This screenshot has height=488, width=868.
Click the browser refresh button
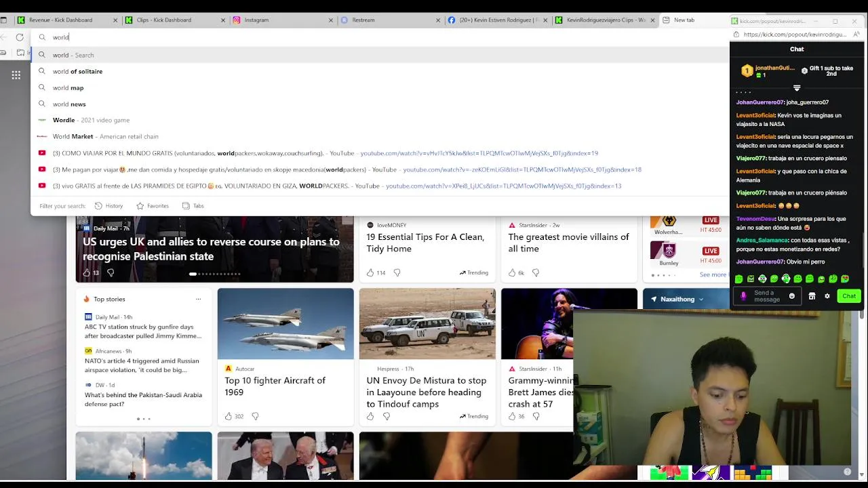(x=20, y=37)
